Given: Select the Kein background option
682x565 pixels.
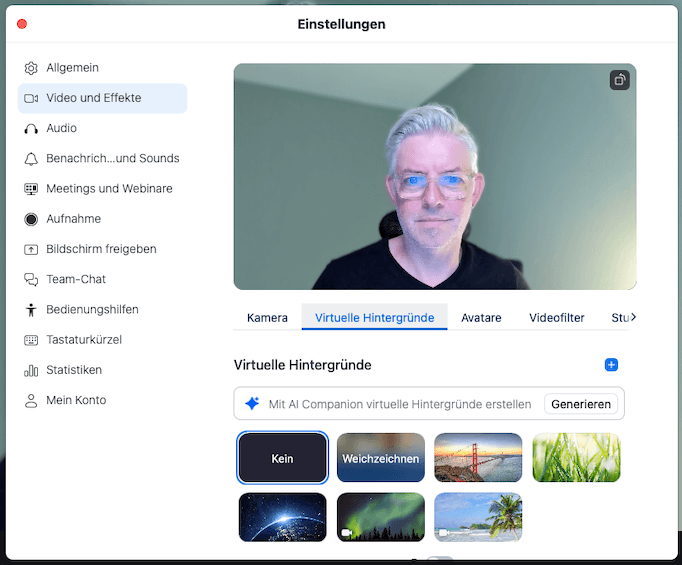Looking at the screenshot, I should [282, 458].
